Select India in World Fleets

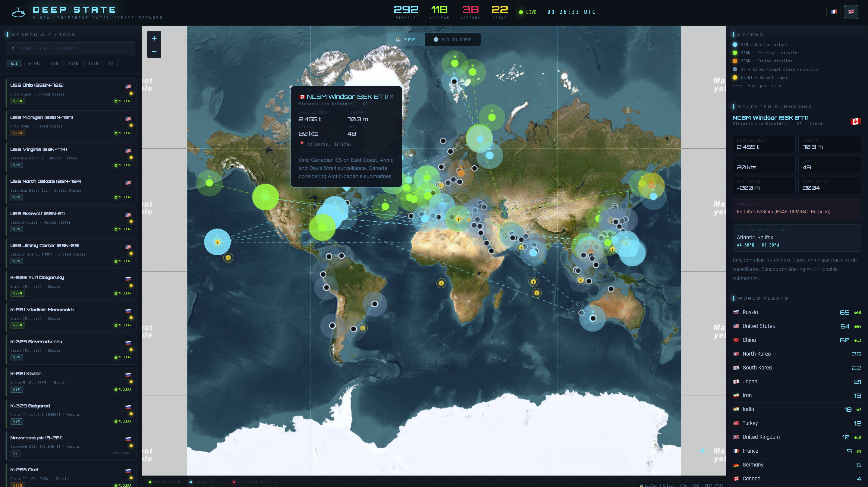797,409
